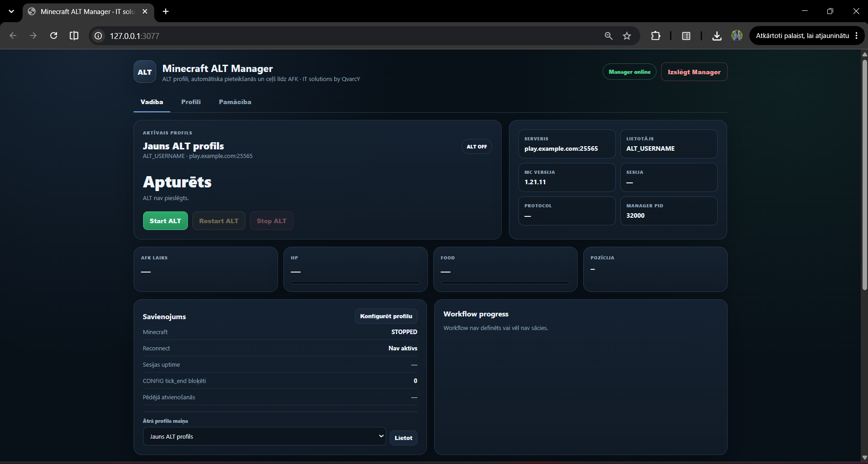Image resolution: width=868 pixels, height=464 pixels.
Task: Click the Nav aktīvs reconnect value
Action: tap(403, 348)
